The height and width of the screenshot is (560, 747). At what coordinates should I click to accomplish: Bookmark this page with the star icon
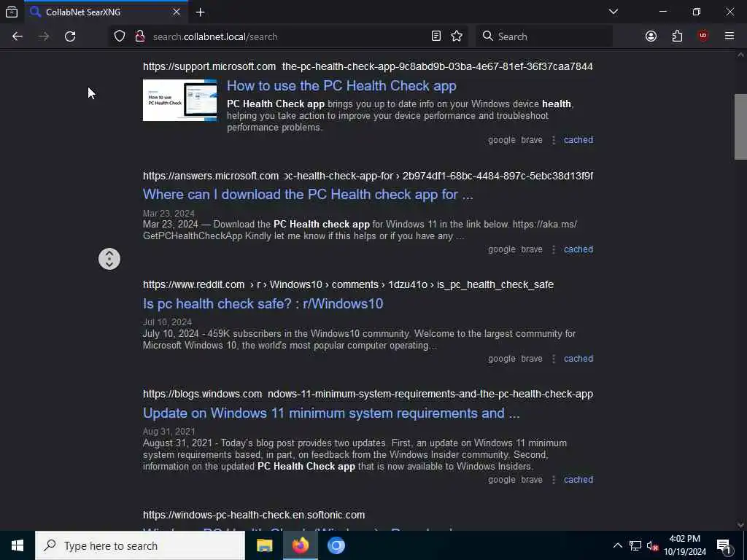pos(457,36)
